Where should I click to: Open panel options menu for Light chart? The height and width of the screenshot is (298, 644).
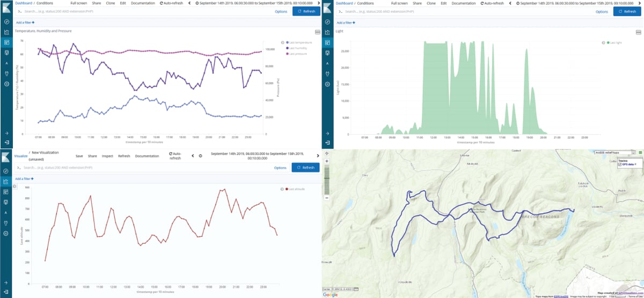[639, 32]
